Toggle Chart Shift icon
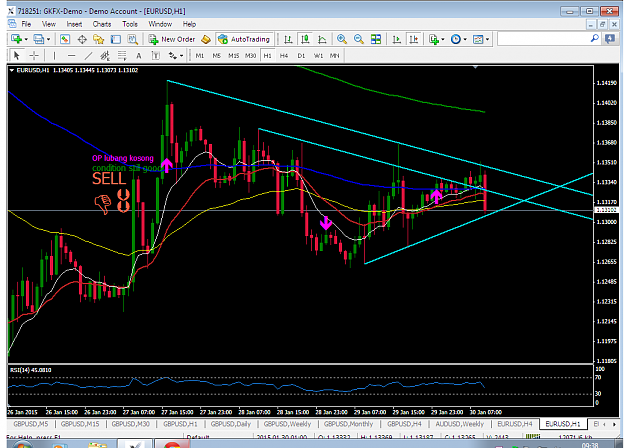This screenshot has width=625, height=448. pos(414,39)
